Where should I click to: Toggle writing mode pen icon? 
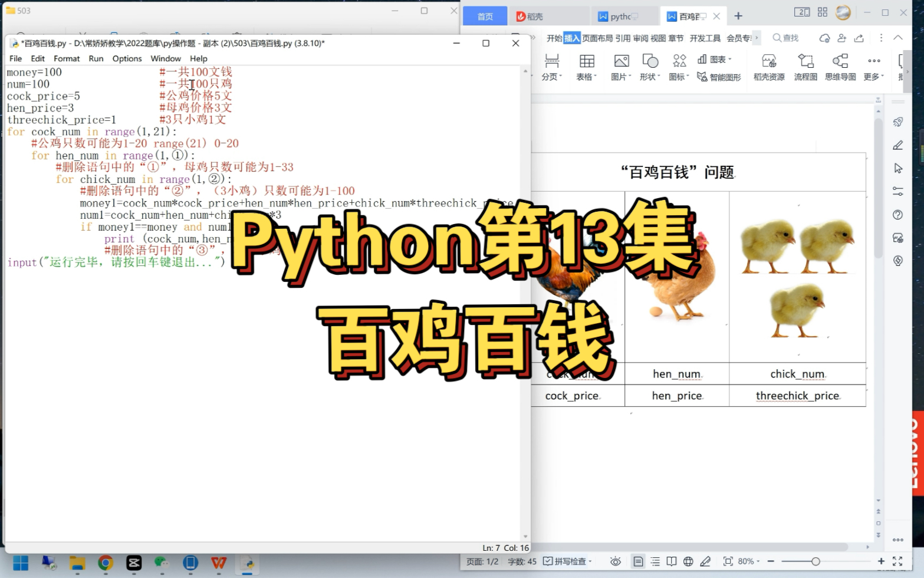tap(705, 561)
